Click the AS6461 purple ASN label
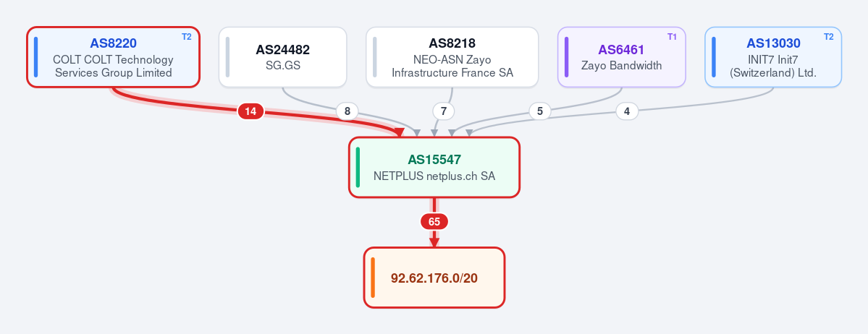 [621, 50]
